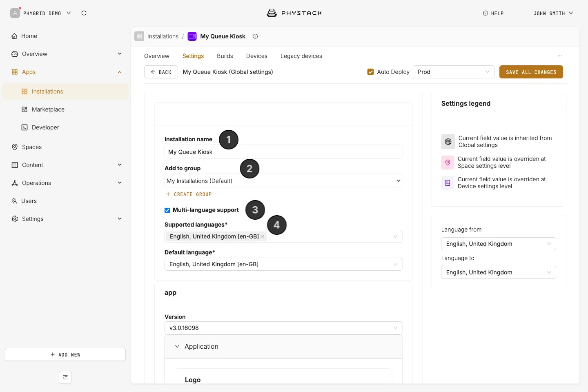Click info icon next to My Queue Kiosk
The width and height of the screenshot is (588, 392).
click(255, 36)
